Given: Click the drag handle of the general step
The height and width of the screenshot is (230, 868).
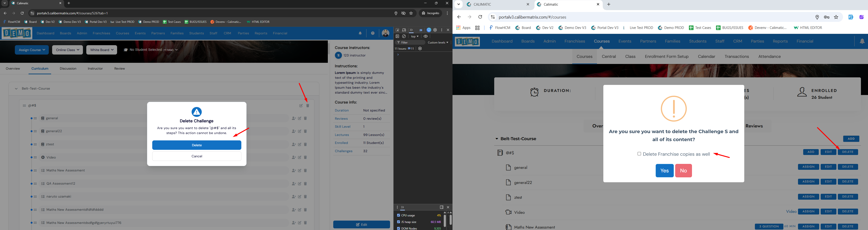Looking at the screenshot, I should point(35,118).
